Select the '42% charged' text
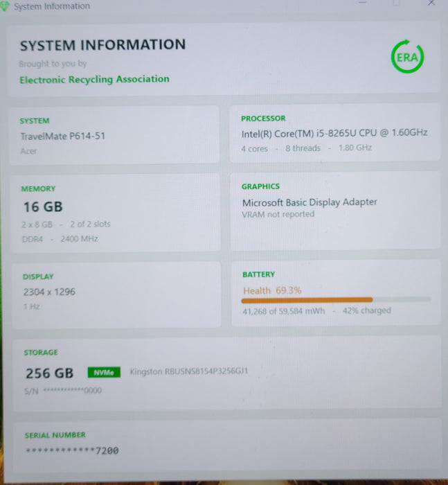 [x=367, y=310]
